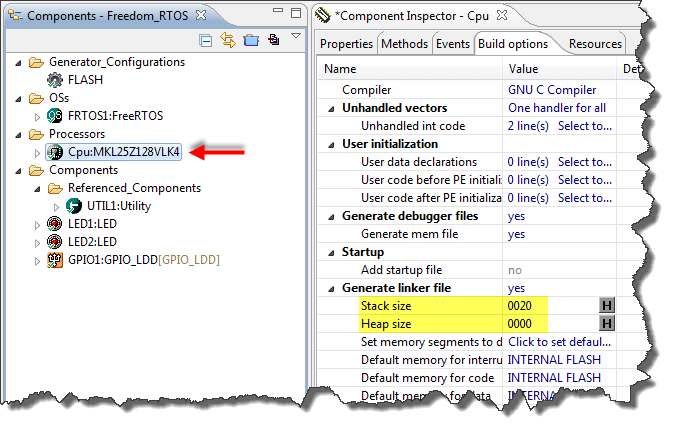
Task: Change the 'One handler for all' value
Action: click(557, 107)
